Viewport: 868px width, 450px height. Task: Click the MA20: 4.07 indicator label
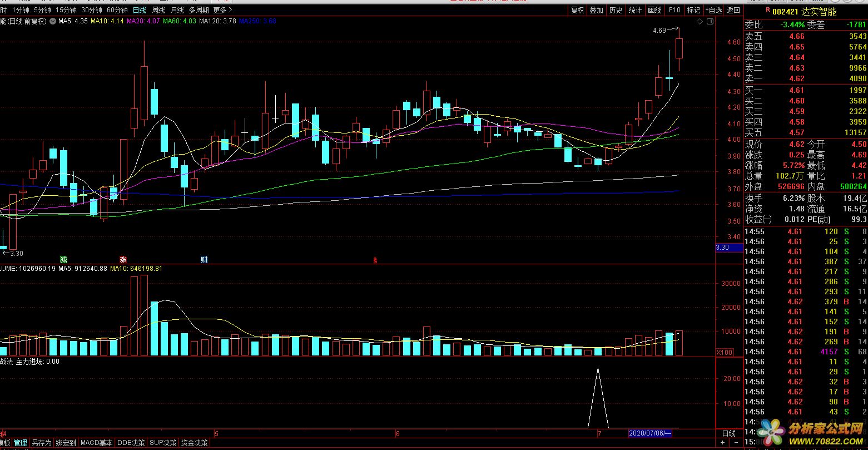click(143, 21)
